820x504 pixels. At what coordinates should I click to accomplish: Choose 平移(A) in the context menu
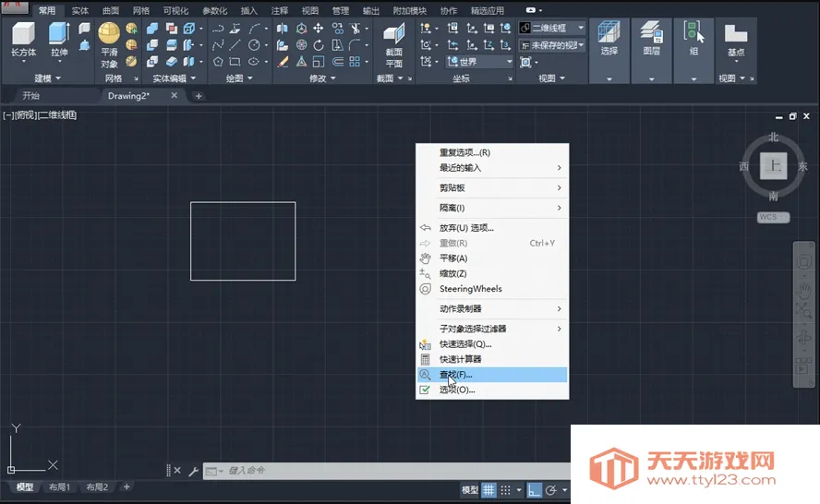pos(492,258)
